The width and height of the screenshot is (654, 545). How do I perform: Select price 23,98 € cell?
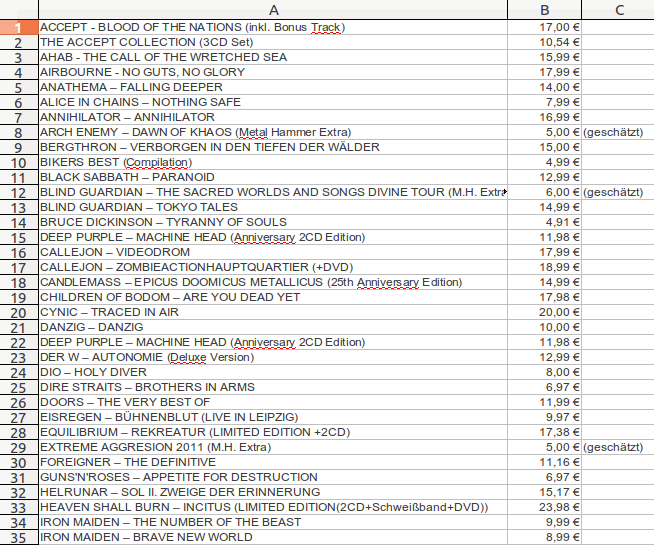coord(544,508)
